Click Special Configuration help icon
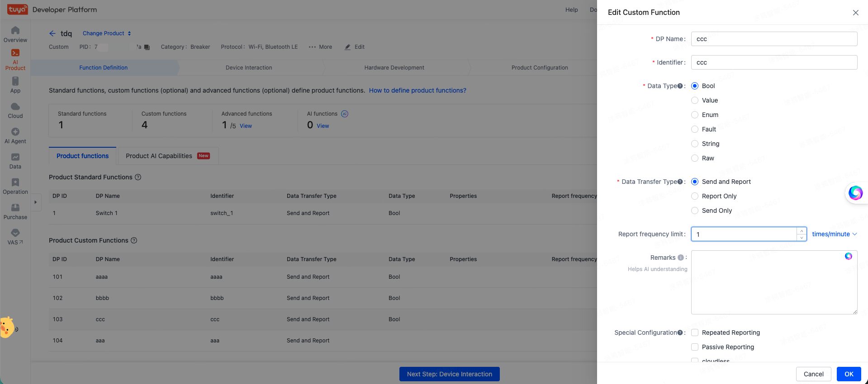Screen dimensions: 868x384 tap(680, 332)
